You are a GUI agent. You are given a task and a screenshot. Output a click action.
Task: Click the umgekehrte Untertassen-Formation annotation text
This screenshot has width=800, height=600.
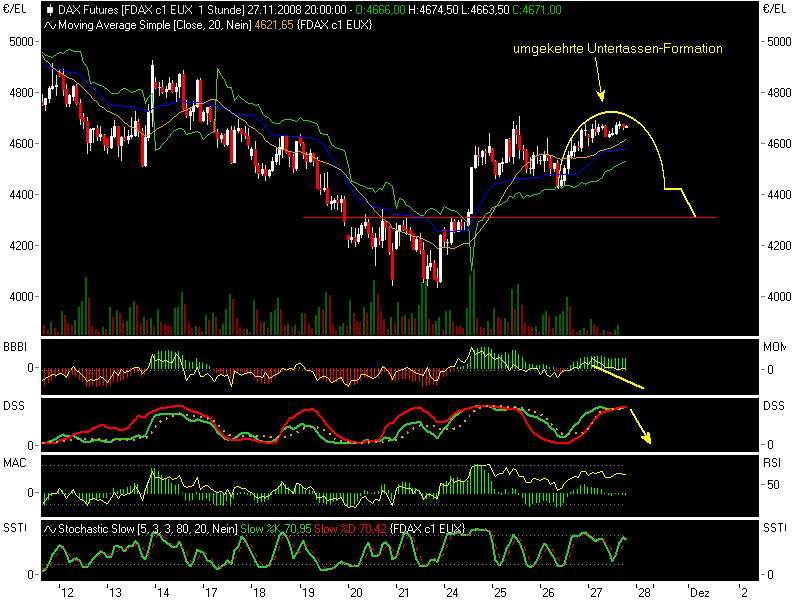[618, 48]
